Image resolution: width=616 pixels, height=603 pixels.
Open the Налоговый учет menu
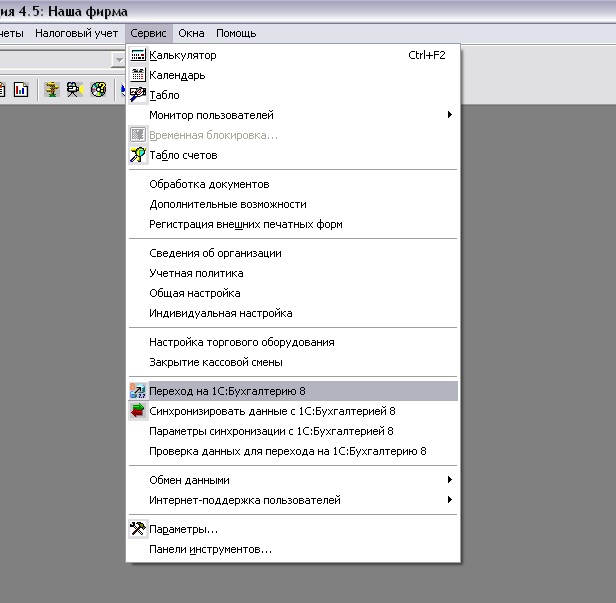pos(77,33)
